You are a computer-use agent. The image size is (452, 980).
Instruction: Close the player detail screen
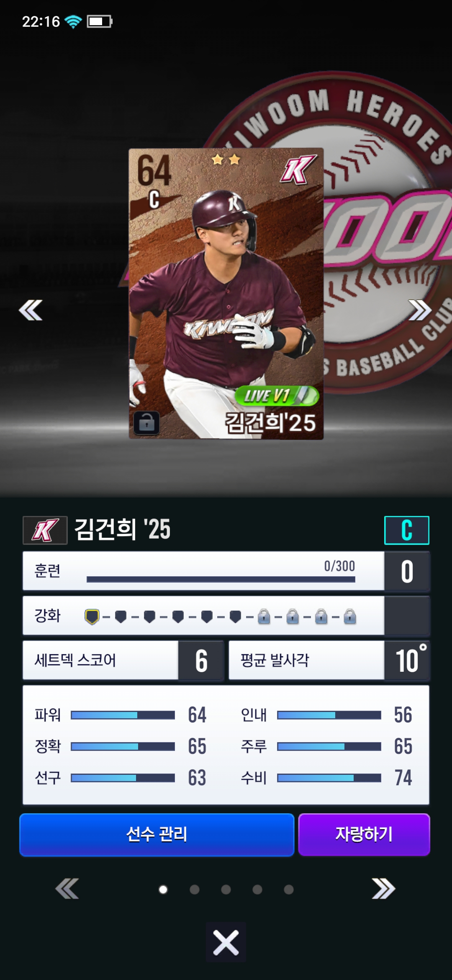226,942
